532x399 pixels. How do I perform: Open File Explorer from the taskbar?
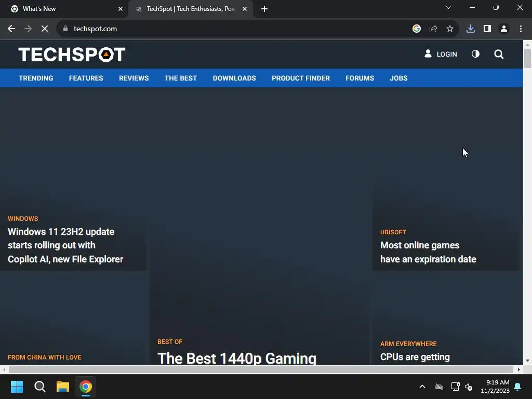point(63,387)
